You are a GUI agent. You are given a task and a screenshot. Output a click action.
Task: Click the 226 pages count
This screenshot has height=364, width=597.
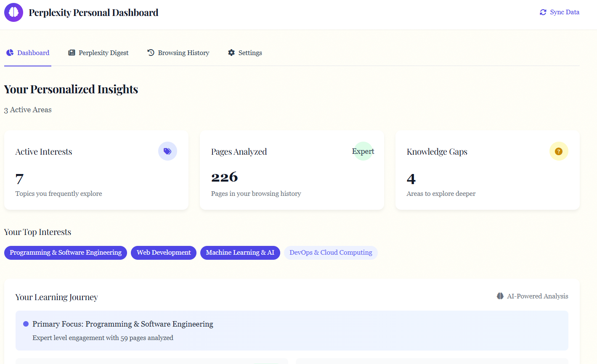click(225, 177)
